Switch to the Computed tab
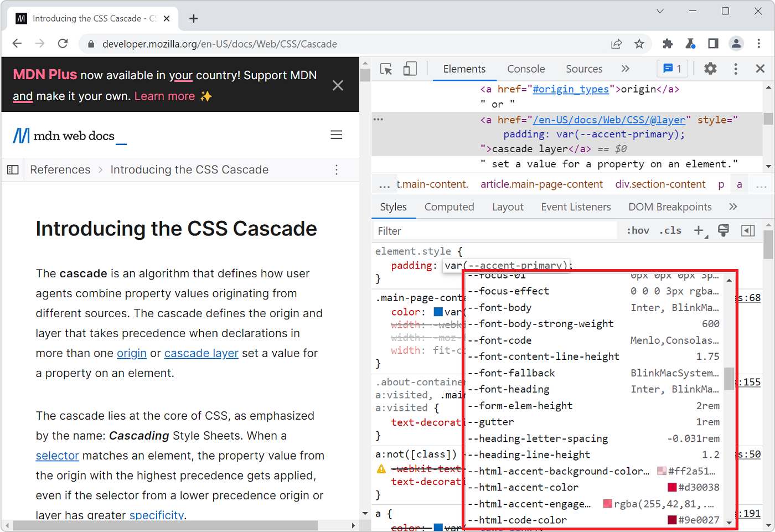 click(x=449, y=206)
